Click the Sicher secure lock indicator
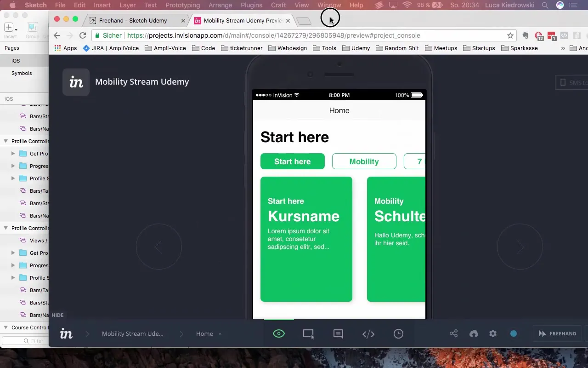Image resolution: width=588 pixels, height=368 pixels. (108, 35)
